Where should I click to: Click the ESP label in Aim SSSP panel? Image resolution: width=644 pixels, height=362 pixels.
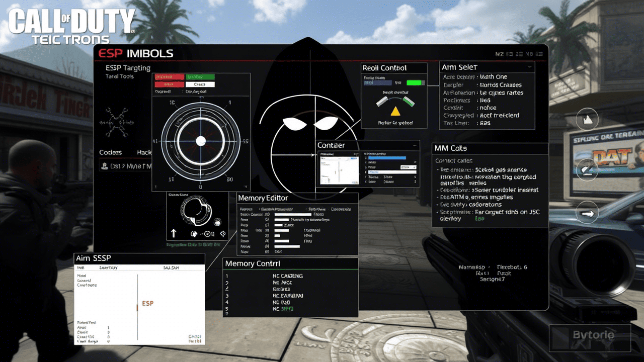pos(148,304)
